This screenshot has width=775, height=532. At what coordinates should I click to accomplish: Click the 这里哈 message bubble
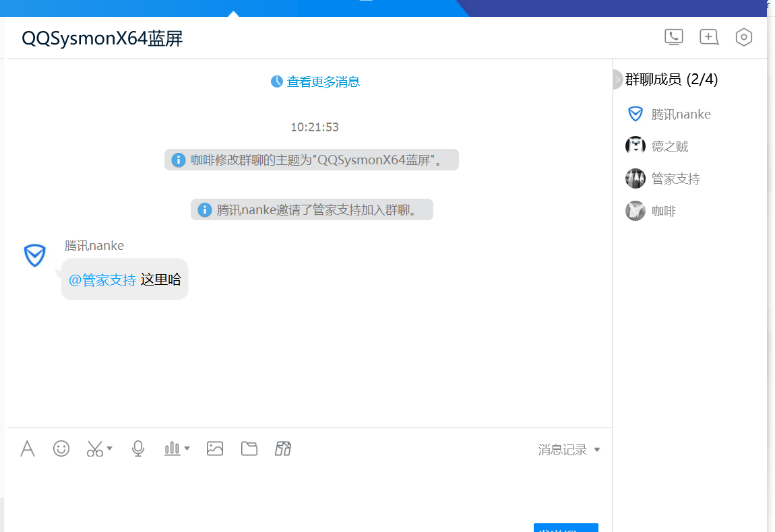coord(125,279)
